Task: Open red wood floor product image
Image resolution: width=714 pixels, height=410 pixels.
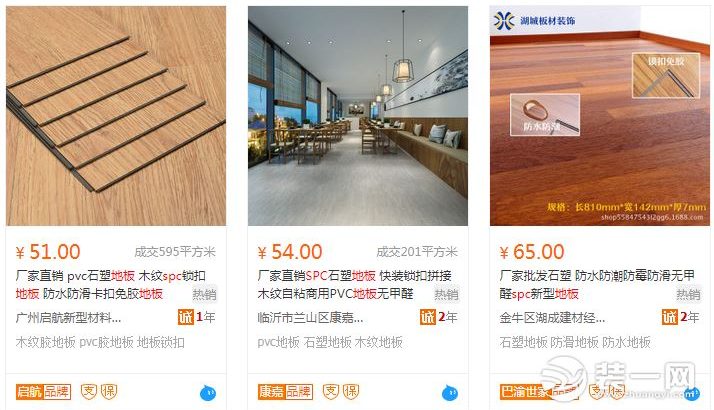Action: [600, 116]
